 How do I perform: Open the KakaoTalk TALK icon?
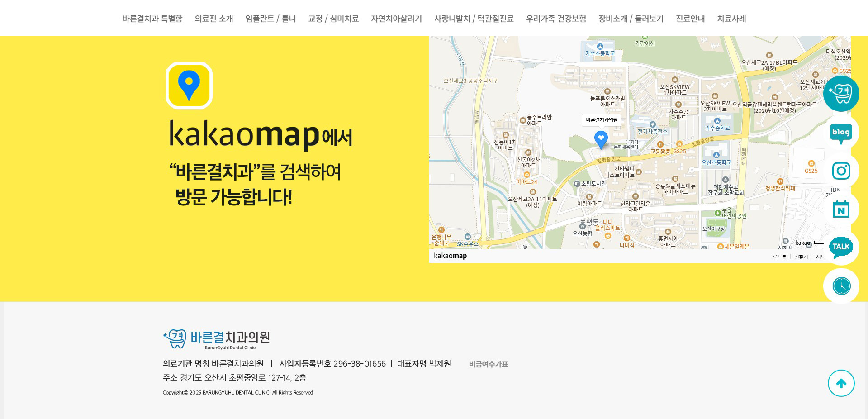pyautogui.click(x=841, y=248)
